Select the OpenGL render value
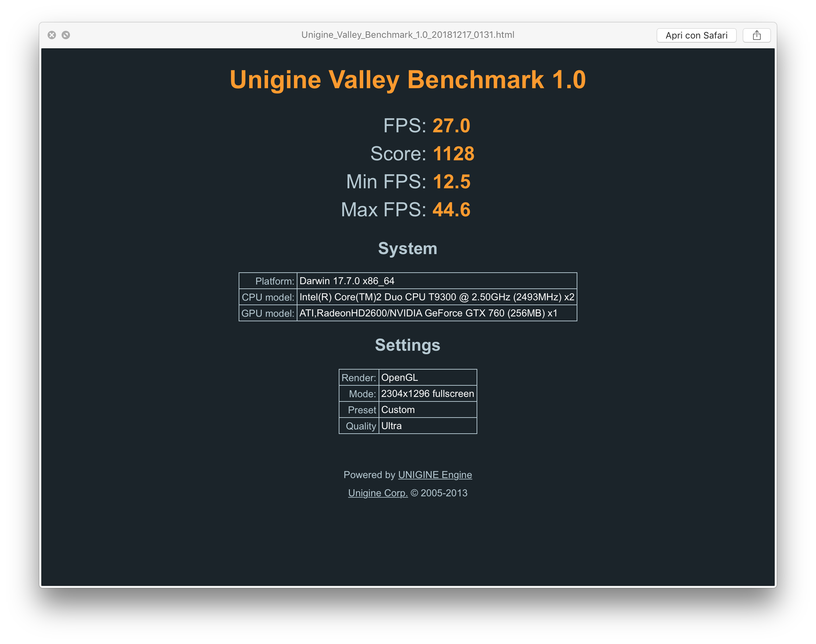 tap(428, 377)
